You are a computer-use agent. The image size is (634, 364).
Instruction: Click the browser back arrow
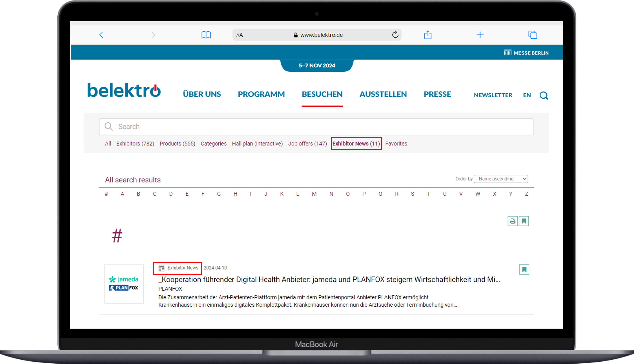coord(101,35)
